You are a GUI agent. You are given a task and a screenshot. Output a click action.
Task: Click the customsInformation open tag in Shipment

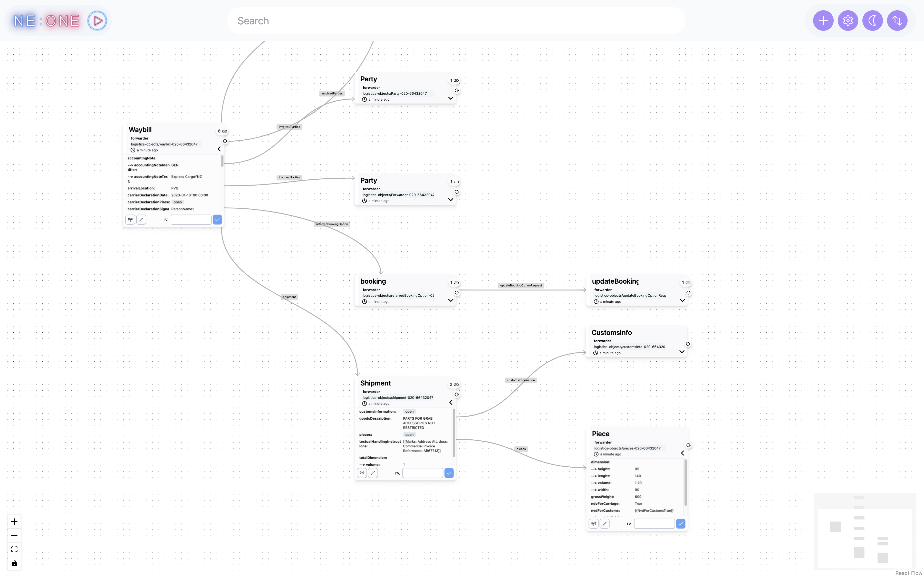(x=409, y=412)
